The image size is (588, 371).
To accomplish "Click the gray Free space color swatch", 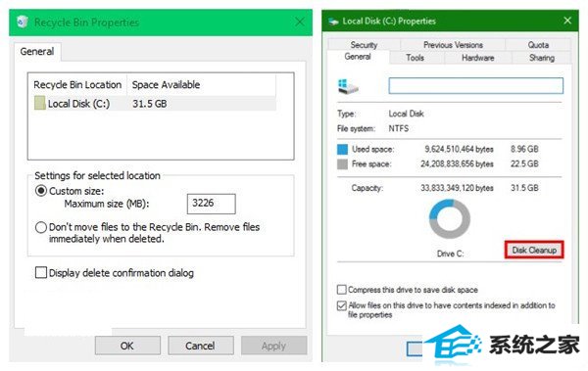I will [x=342, y=164].
